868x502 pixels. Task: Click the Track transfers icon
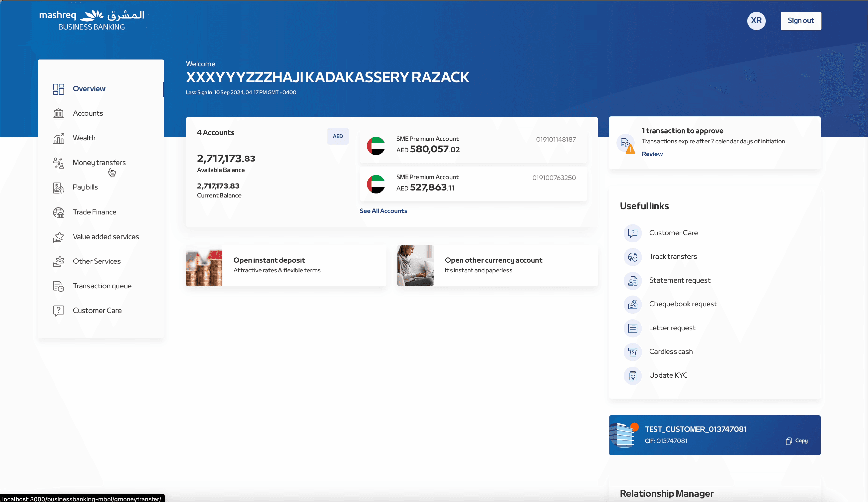click(633, 257)
